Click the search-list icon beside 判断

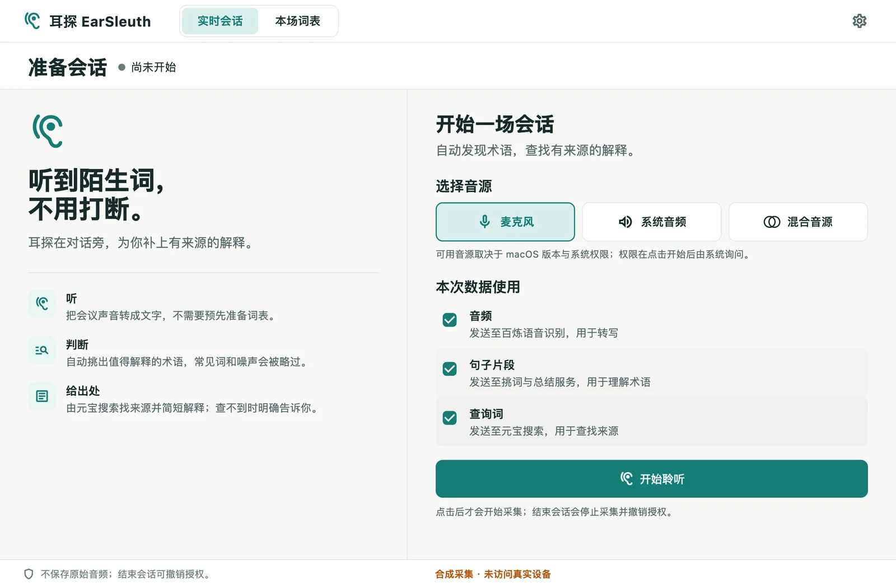pyautogui.click(x=42, y=350)
